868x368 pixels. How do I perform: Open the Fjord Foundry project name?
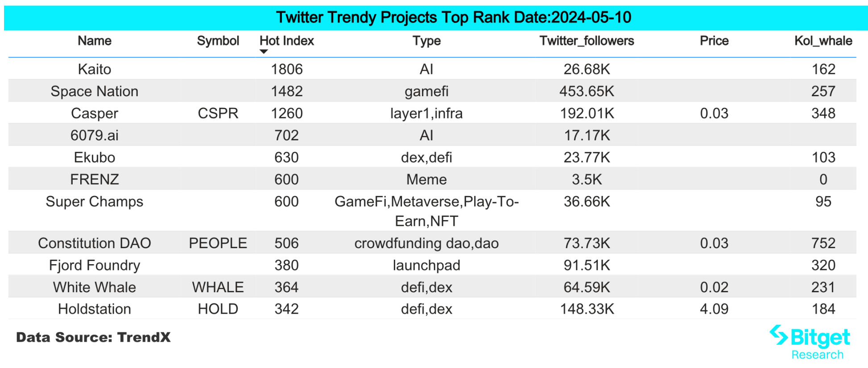[95, 266]
